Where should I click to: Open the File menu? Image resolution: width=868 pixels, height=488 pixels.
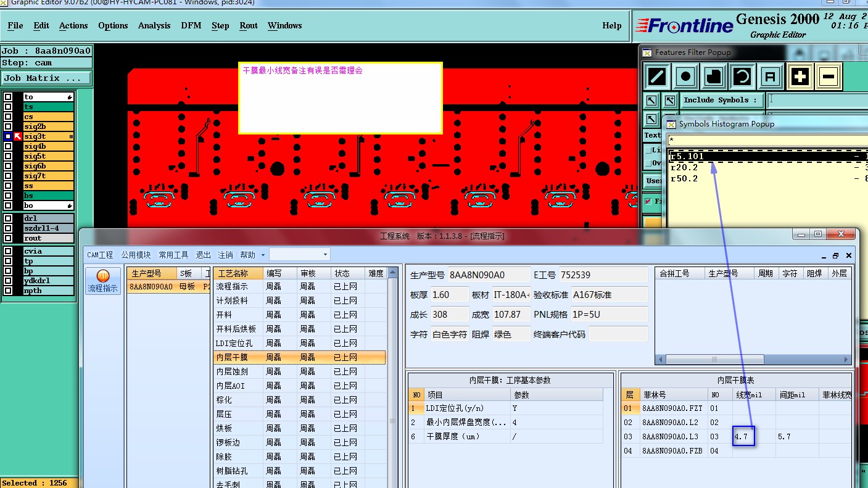pos(15,25)
